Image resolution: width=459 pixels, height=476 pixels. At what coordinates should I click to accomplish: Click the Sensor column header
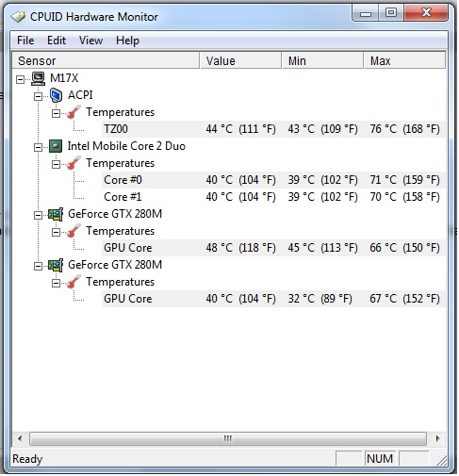[x=106, y=60]
